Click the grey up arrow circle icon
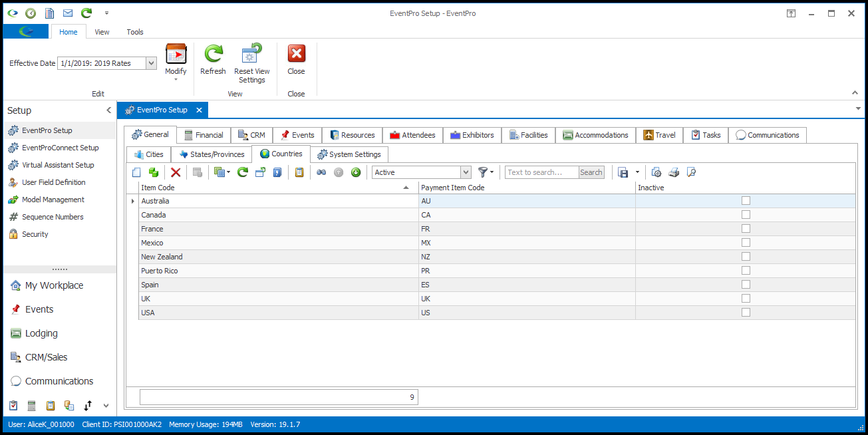 (x=339, y=172)
